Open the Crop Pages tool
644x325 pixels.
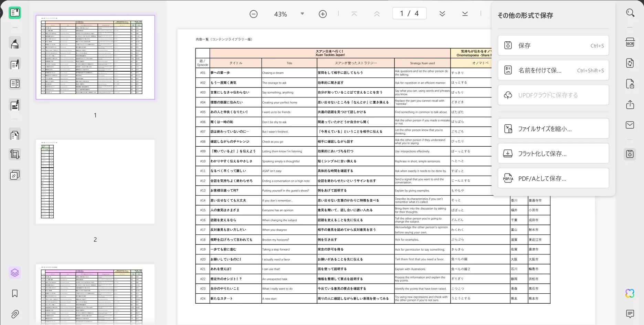(14, 154)
